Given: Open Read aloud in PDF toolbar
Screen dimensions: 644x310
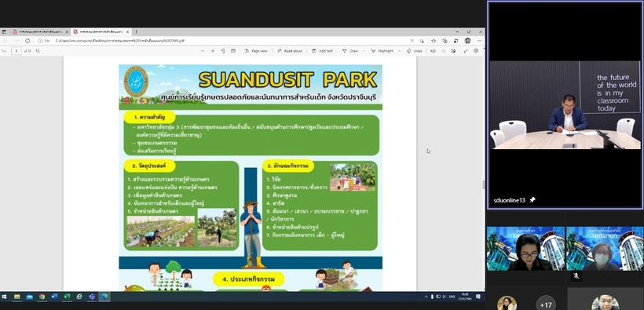Looking at the screenshot, I should click(x=290, y=51).
